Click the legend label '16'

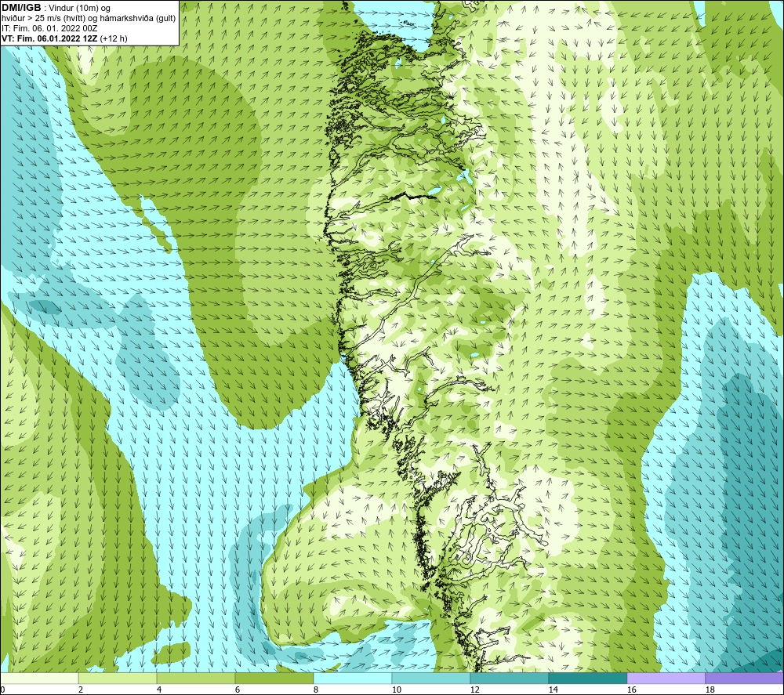tap(632, 690)
